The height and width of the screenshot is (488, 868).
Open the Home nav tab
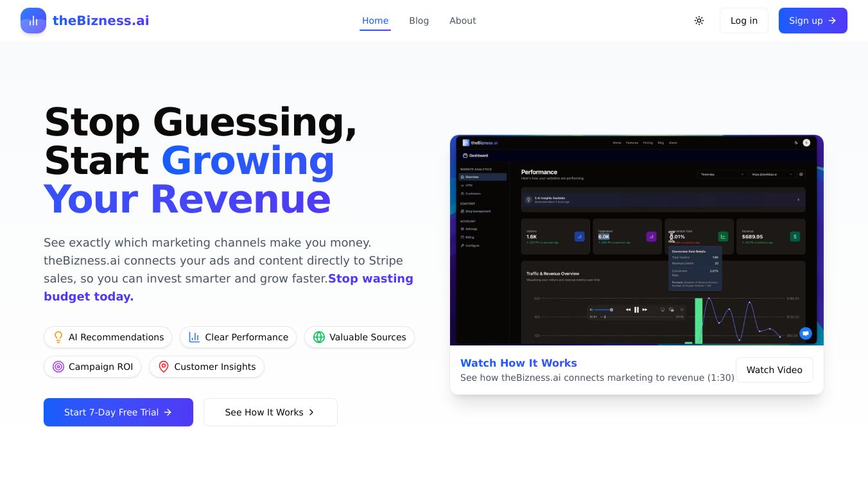pyautogui.click(x=375, y=21)
